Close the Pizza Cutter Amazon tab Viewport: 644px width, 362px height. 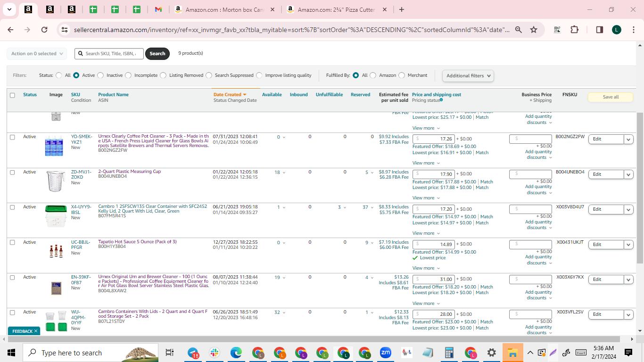point(385,9)
